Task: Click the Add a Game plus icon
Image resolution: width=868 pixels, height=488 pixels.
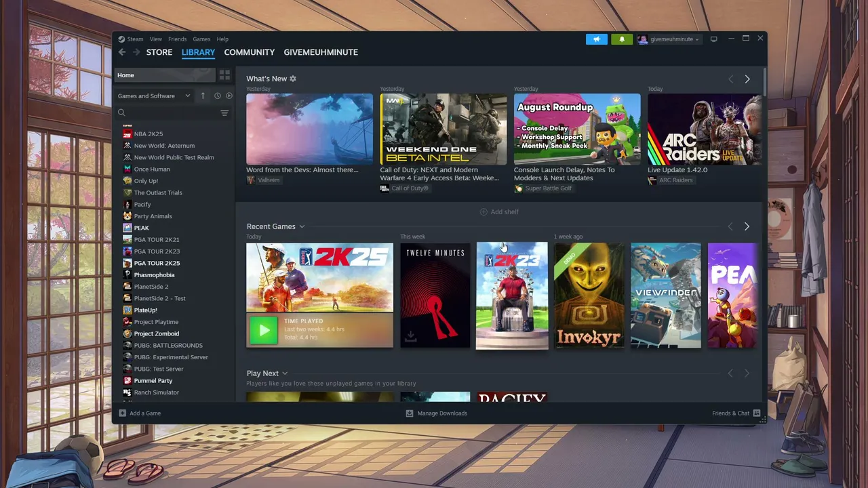Action: click(122, 413)
